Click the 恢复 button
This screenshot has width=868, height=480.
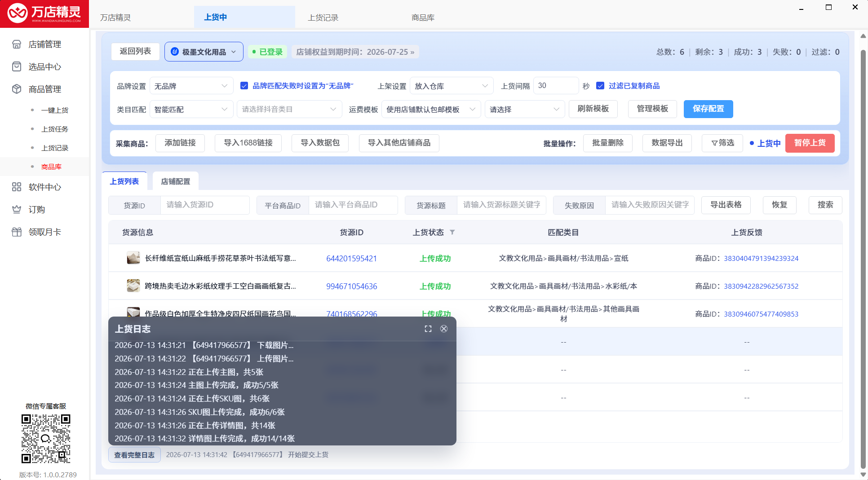(780, 205)
